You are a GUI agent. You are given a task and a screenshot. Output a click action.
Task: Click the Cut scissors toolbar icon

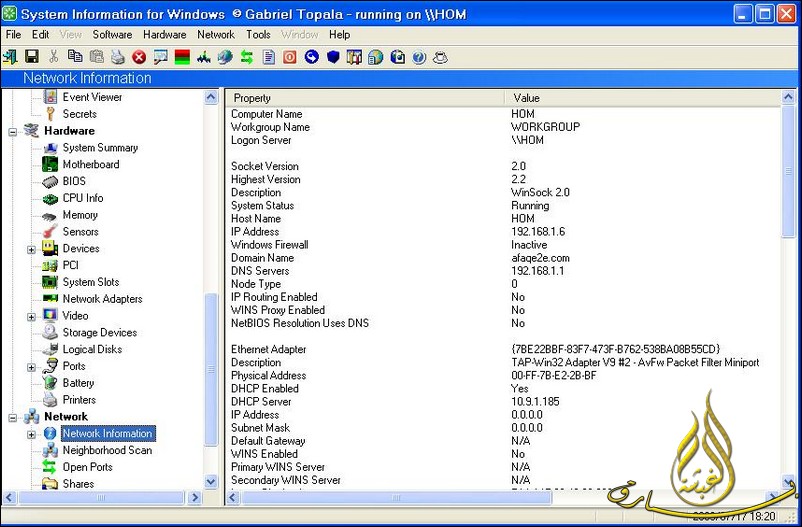54,57
